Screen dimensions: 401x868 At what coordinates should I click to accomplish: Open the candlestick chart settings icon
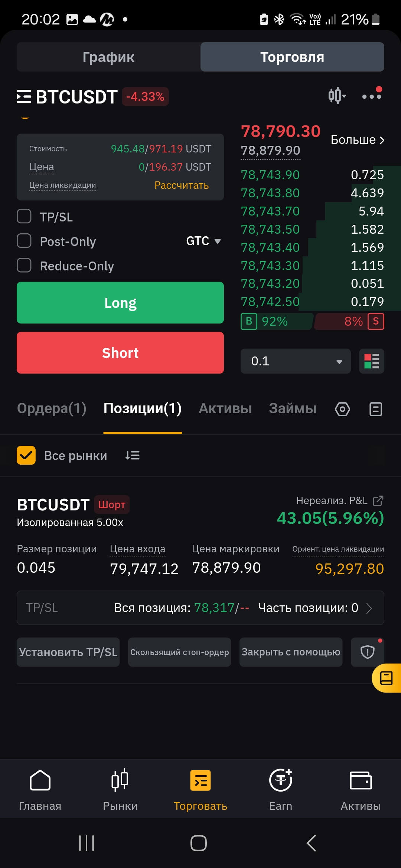coord(337,96)
